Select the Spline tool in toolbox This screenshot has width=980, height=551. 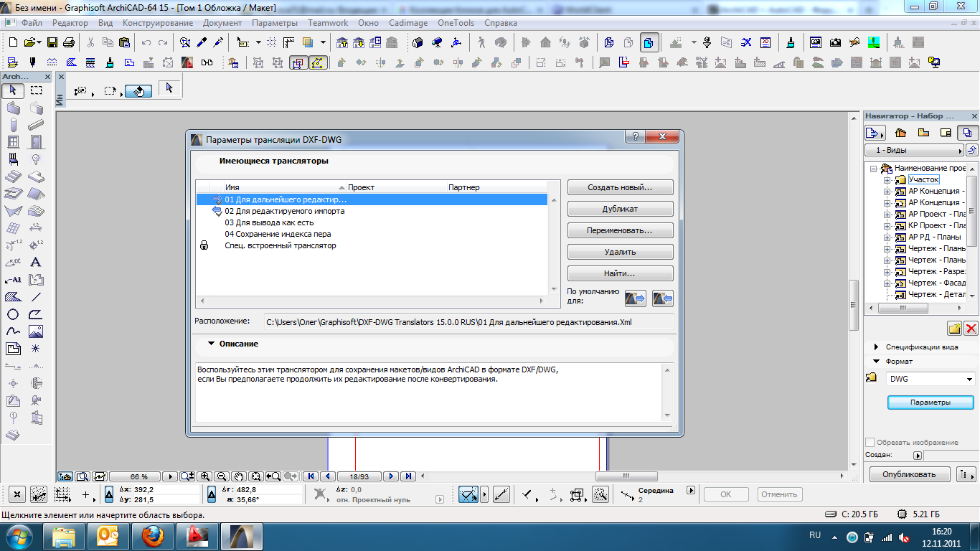[13, 331]
